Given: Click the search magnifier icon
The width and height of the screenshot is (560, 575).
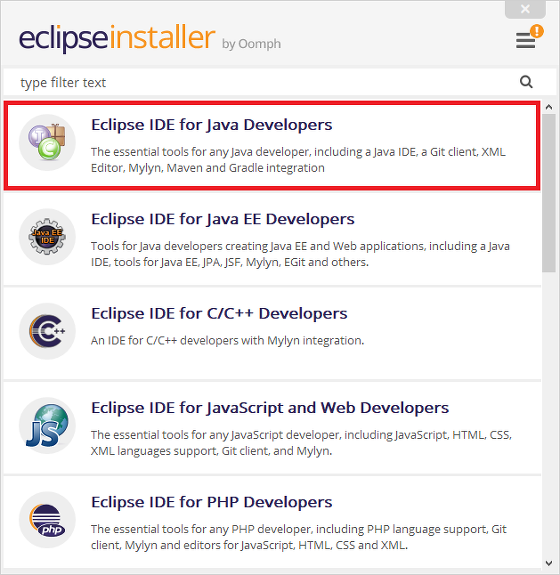Looking at the screenshot, I should [526, 82].
